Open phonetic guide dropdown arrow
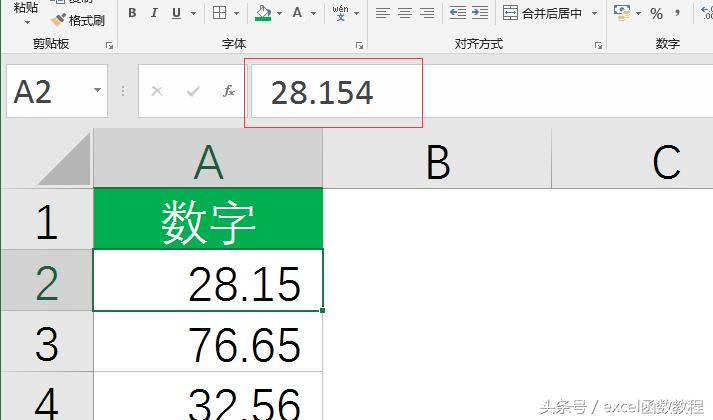This screenshot has width=713, height=420. tap(356, 13)
